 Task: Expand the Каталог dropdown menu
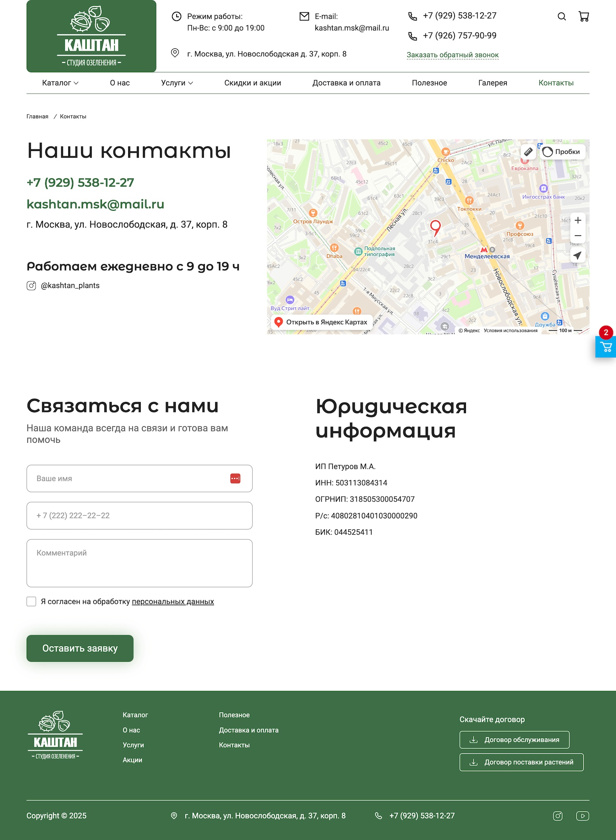[60, 83]
